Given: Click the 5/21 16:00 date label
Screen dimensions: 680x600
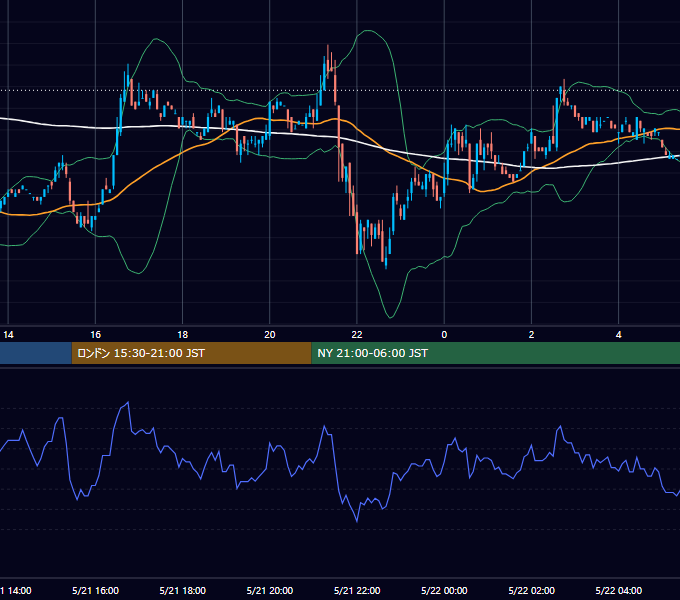Looking at the screenshot, I should coord(95,590).
